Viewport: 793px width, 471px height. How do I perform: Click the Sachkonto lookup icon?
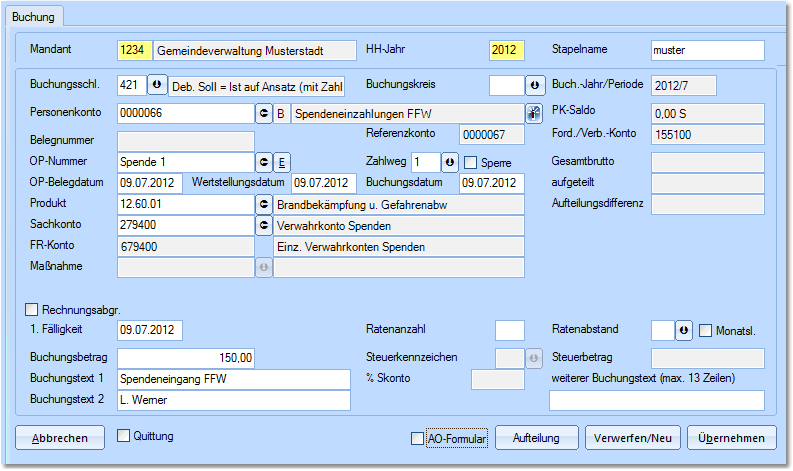pyautogui.click(x=265, y=226)
